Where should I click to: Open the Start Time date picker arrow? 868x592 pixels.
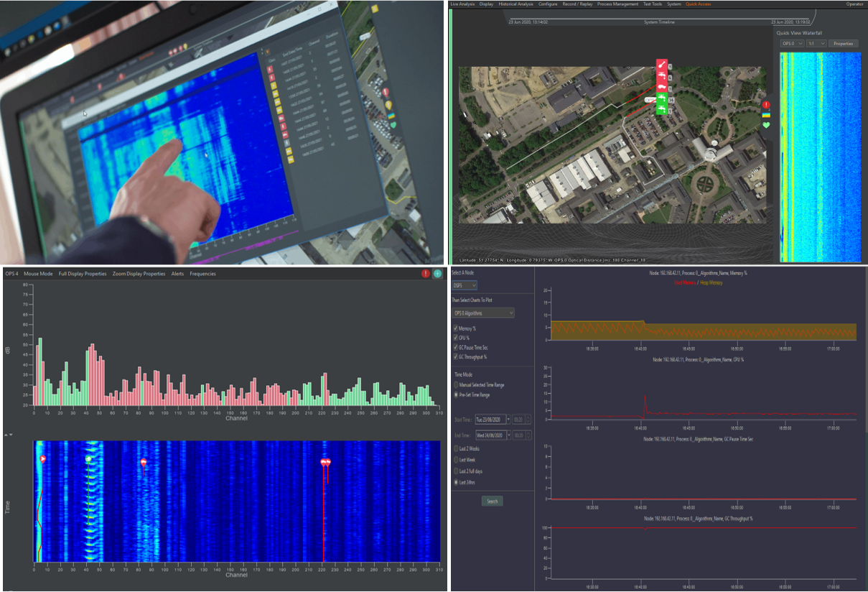509,419
